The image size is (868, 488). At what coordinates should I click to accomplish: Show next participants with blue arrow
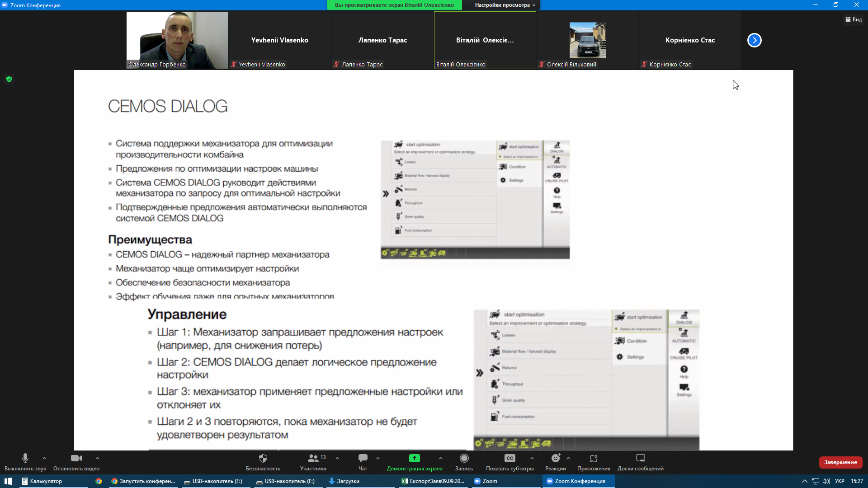tap(754, 40)
